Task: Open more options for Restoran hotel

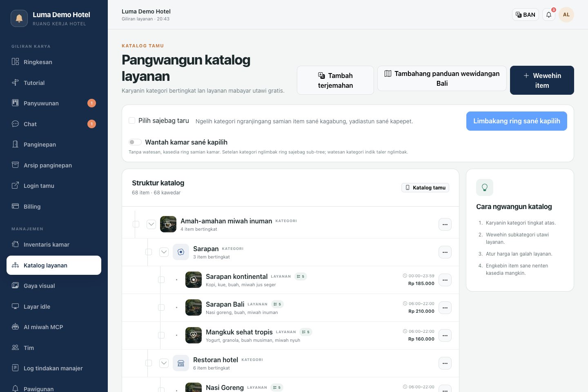Action: click(445, 363)
